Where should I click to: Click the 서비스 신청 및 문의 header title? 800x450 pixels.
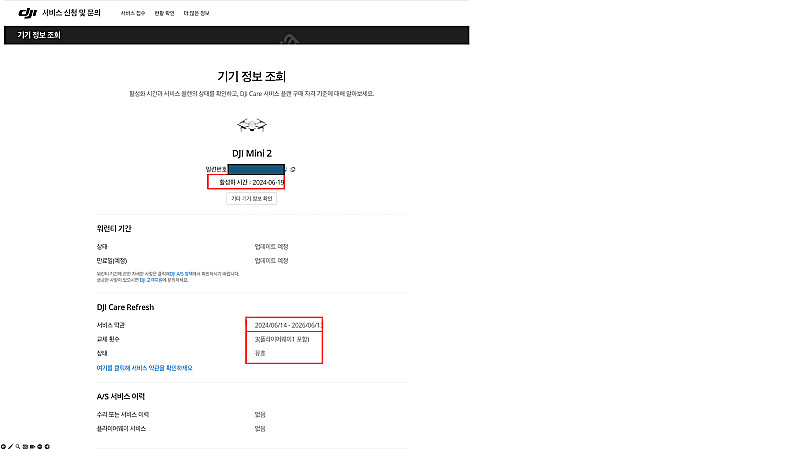[71, 13]
